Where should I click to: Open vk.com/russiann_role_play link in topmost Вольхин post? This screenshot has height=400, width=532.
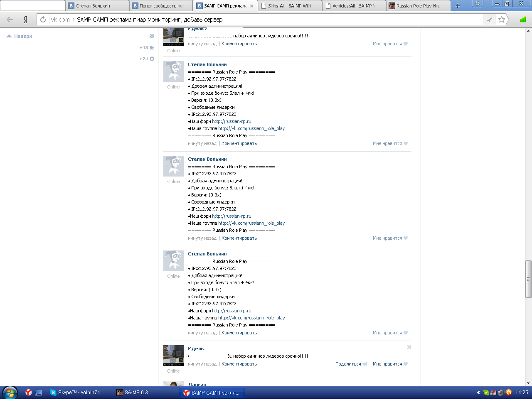(251, 128)
